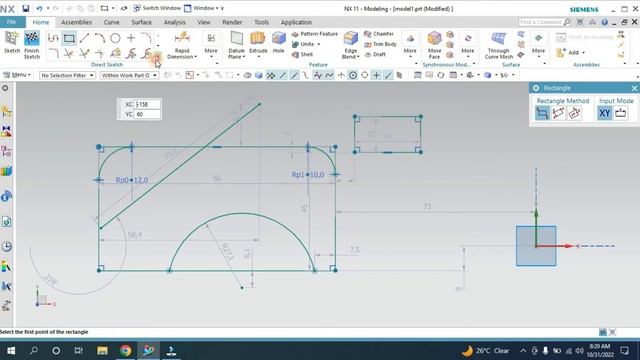Toggle XY coordinate input mode
This screenshot has height=360, width=640.
[604, 113]
